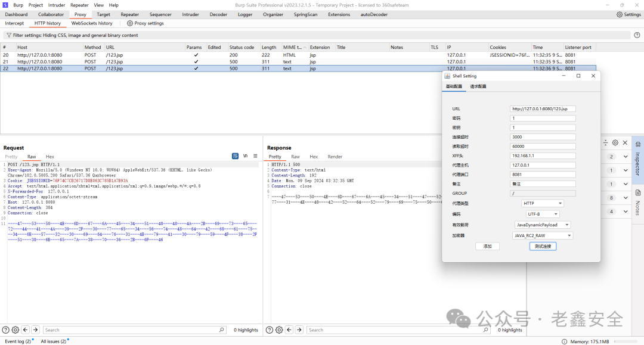
Task: Open the Request panel hamburger menu
Action: tap(255, 156)
